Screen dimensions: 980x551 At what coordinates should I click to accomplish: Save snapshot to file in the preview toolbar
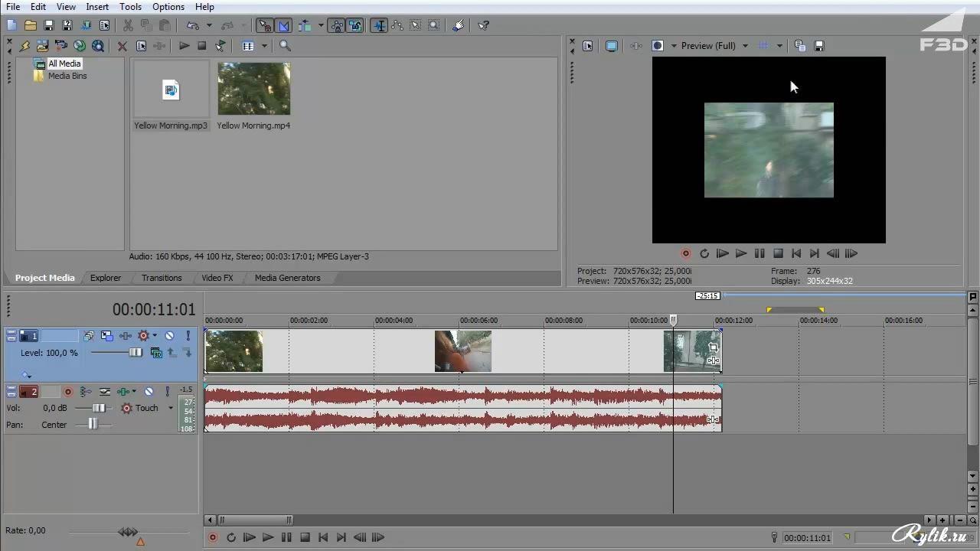818,46
